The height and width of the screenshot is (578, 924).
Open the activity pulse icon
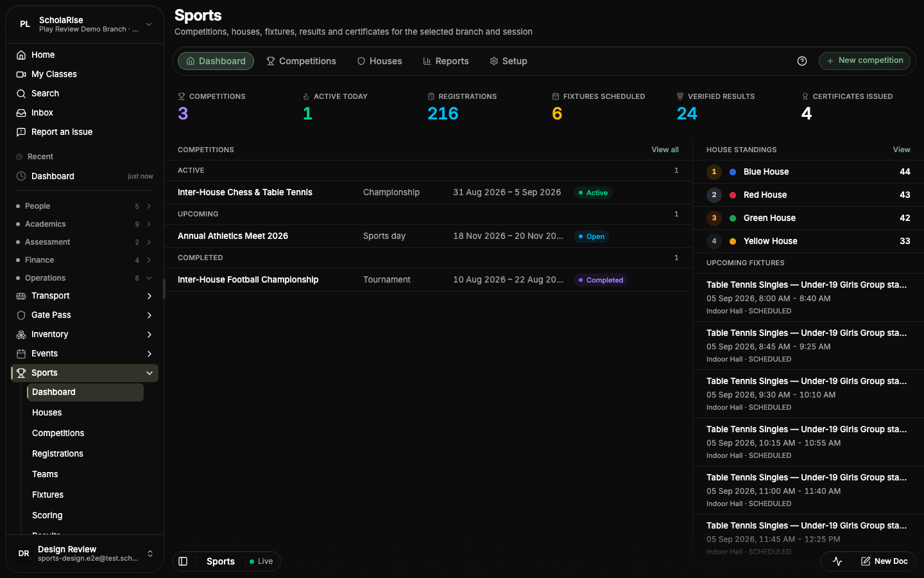(x=837, y=561)
